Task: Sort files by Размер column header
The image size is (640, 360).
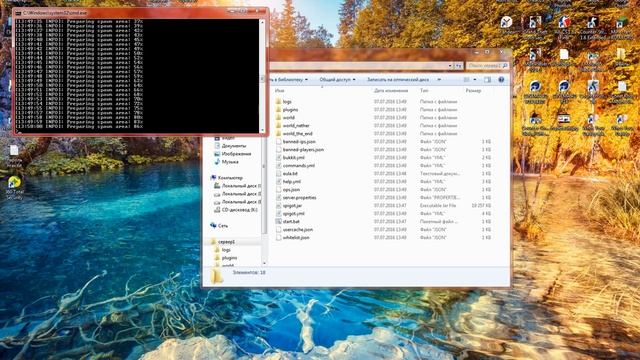Action: pyautogui.click(x=473, y=91)
